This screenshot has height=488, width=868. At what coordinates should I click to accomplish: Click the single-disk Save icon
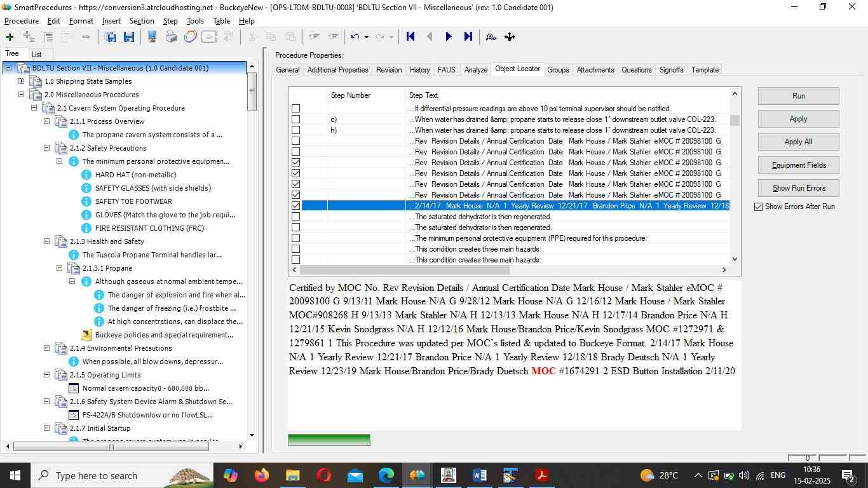129,37
